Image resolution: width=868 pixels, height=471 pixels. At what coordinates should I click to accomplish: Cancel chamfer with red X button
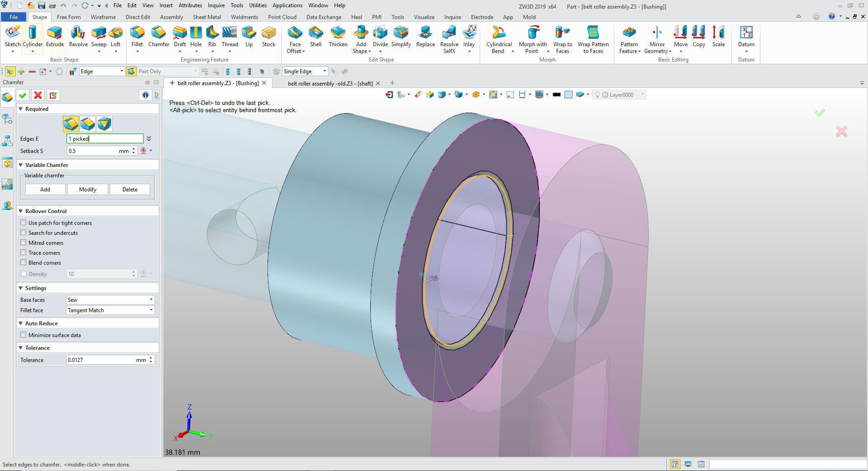click(x=38, y=95)
